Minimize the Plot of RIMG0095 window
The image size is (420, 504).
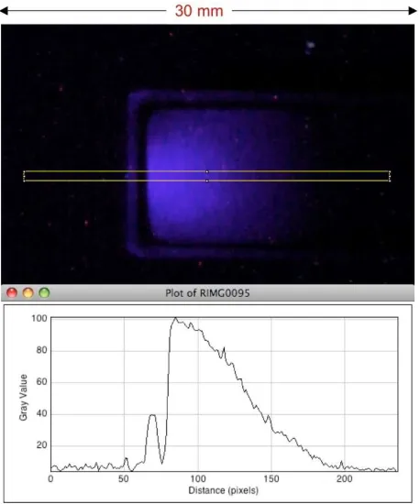pyautogui.click(x=28, y=293)
